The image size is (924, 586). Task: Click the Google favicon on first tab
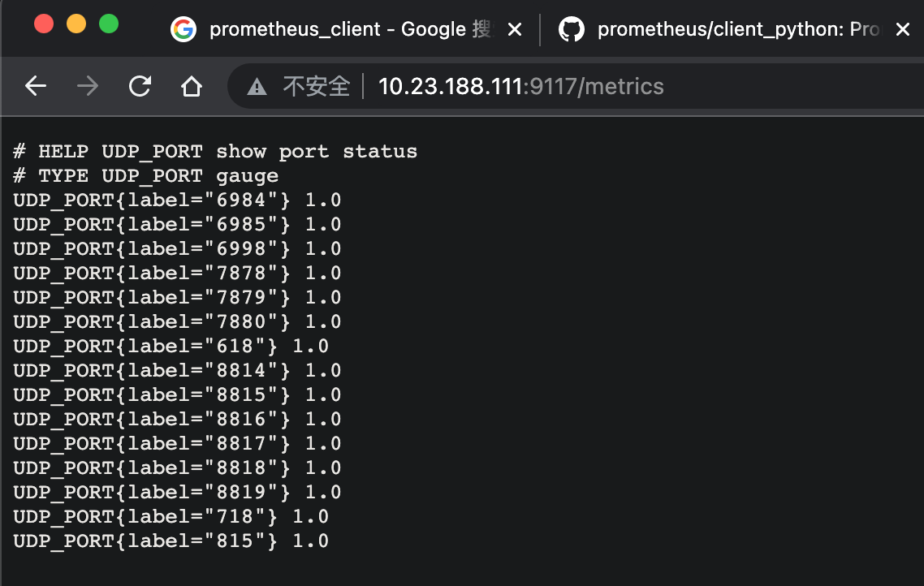pyautogui.click(x=184, y=29)
